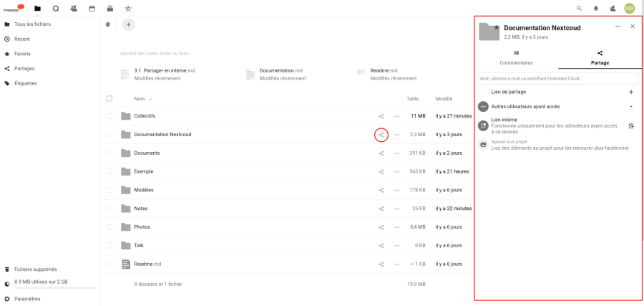Image resolution: width=644 pixels, height=306 pixels.
Task: Open Paramètres at bottom of sidebar
Action: (27, 299)
